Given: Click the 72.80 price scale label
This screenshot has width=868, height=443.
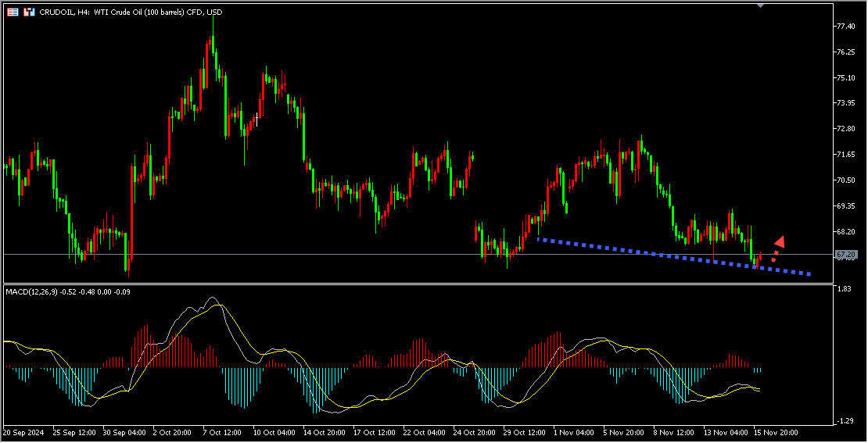Looking at the screenshot, I should point(845,129).
